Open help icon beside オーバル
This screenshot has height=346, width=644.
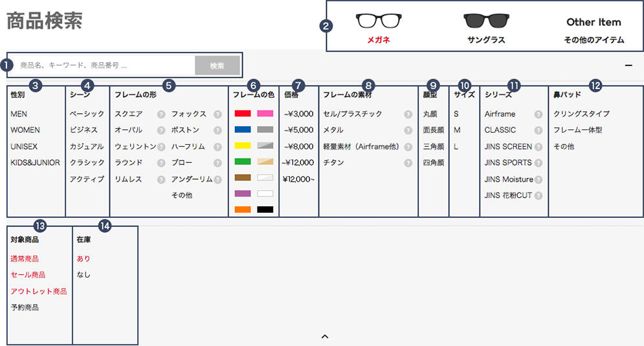[x=161, y=130]
